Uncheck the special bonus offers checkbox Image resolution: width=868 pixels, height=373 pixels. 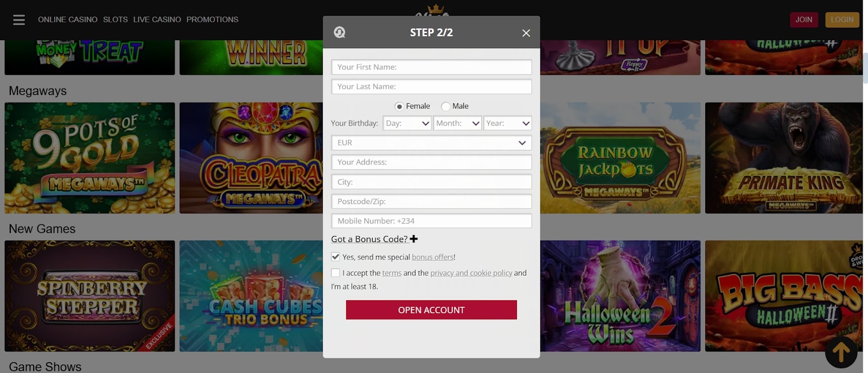[x=335, y=257]
